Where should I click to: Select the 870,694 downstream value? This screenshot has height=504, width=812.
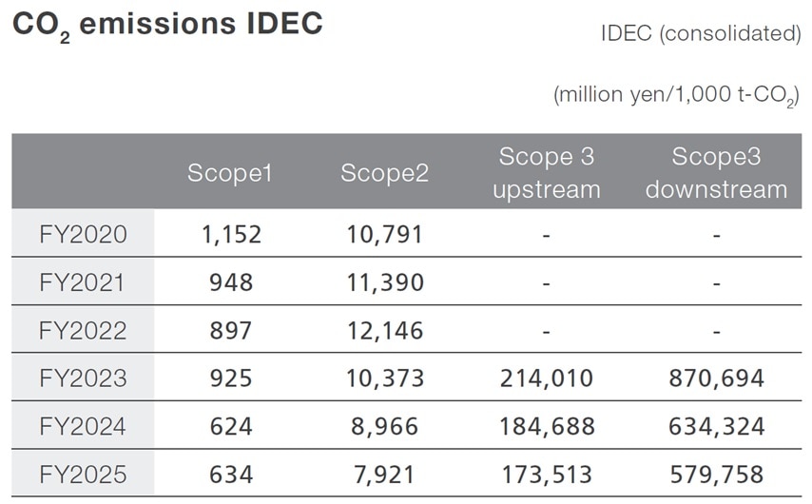716,378
